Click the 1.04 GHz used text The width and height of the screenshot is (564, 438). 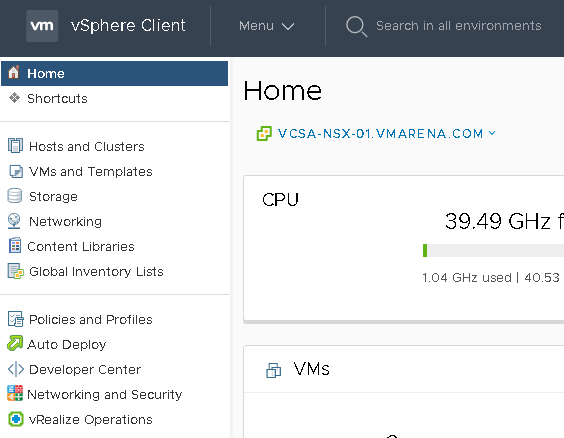pyautogui.click(x=467, y=278)
